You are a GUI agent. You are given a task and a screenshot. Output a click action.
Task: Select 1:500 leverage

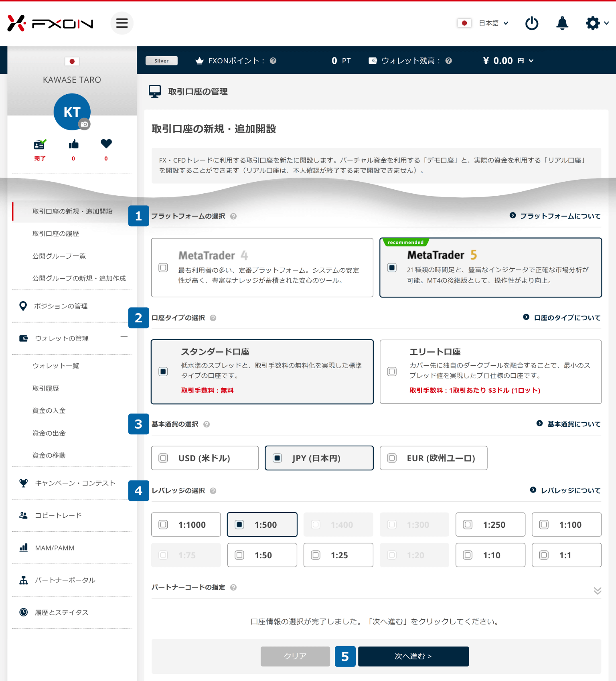tap(262, 525)
